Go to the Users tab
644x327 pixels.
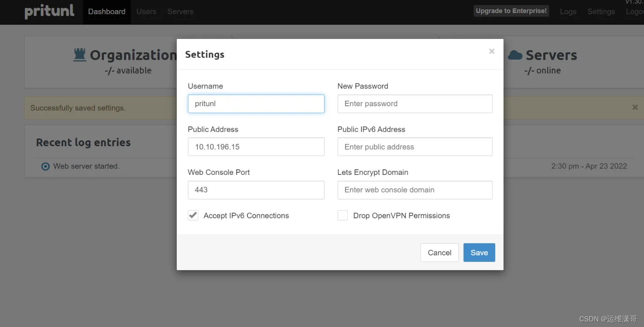(x=146, y=12)
